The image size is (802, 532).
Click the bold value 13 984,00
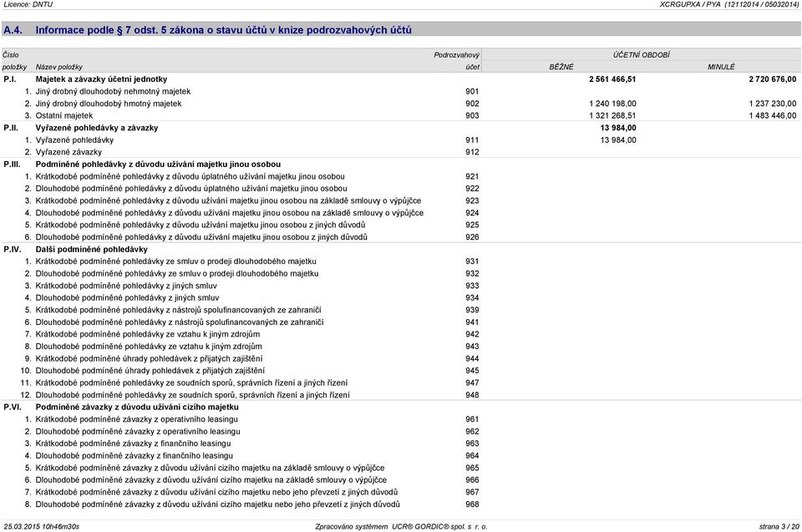pos(618,128)
